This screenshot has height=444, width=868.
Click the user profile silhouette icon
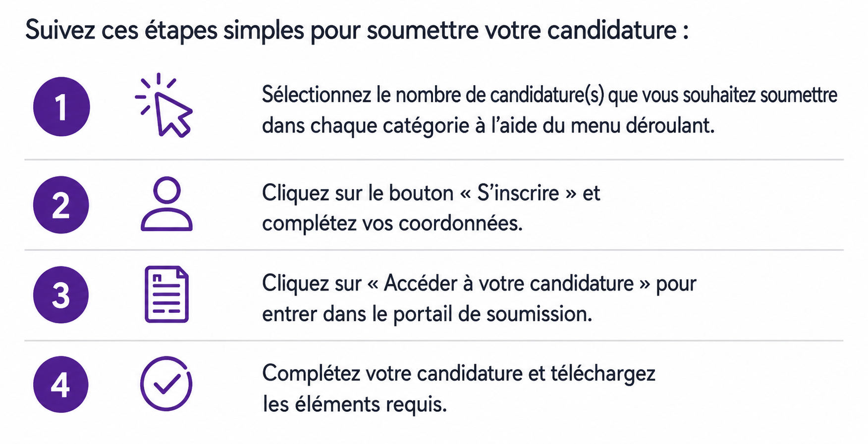pyautogui.click(x=166, y=204)
